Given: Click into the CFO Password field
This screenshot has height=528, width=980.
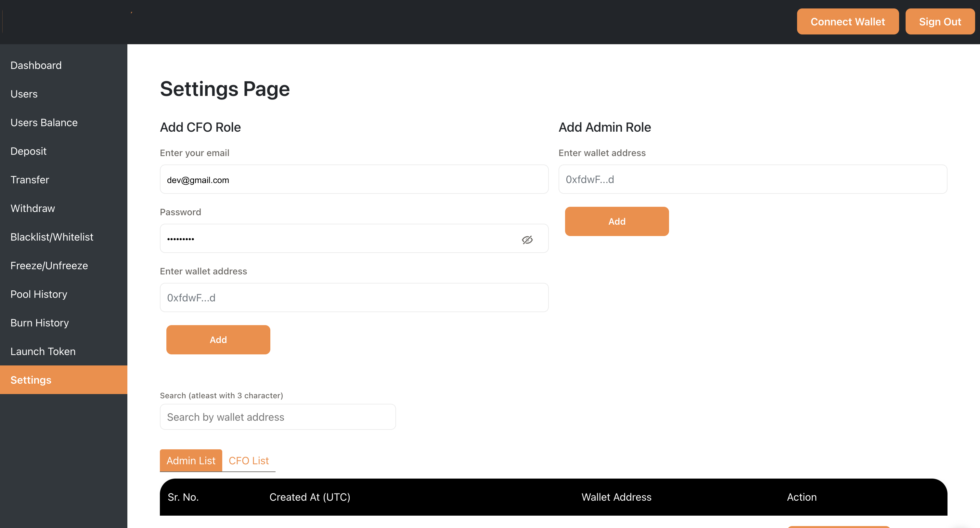Looking at the screenshot, I should pos(354,238).
